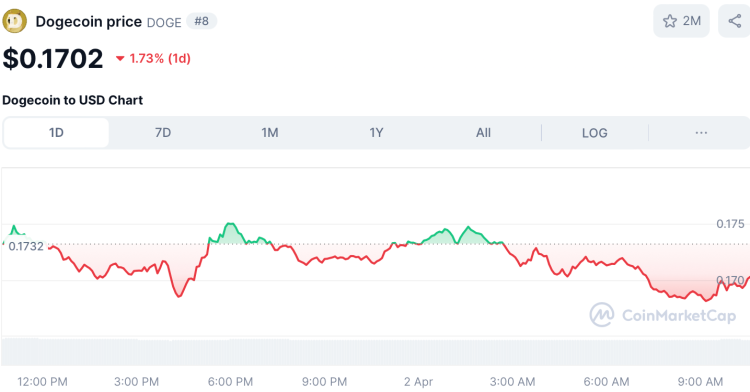
Task: Click the Dogecoin coin logo icon
Action: coord(14,21)
